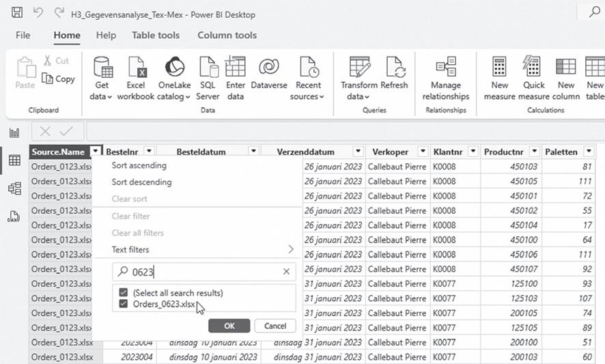Open DAX query view in sidebar
Screen dimensions: 605x364
click(x=14, y=216)
